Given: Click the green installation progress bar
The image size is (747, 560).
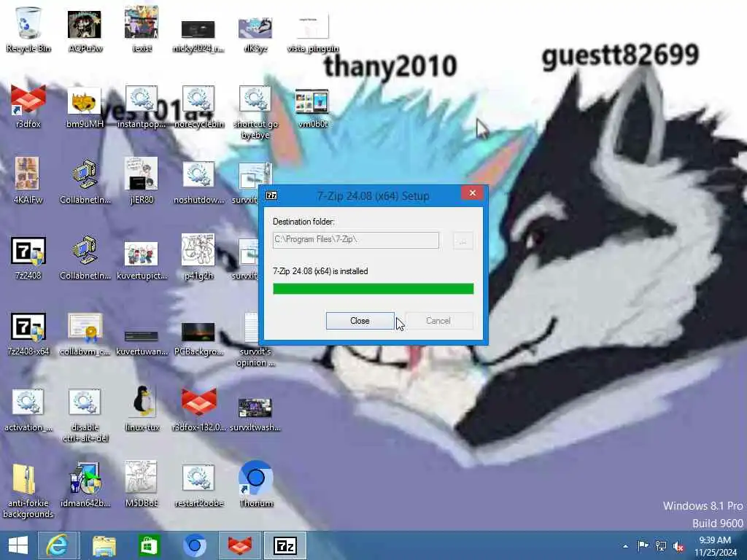Looking at the screenshot, I should pyautogui.click(x=373, y=289).
